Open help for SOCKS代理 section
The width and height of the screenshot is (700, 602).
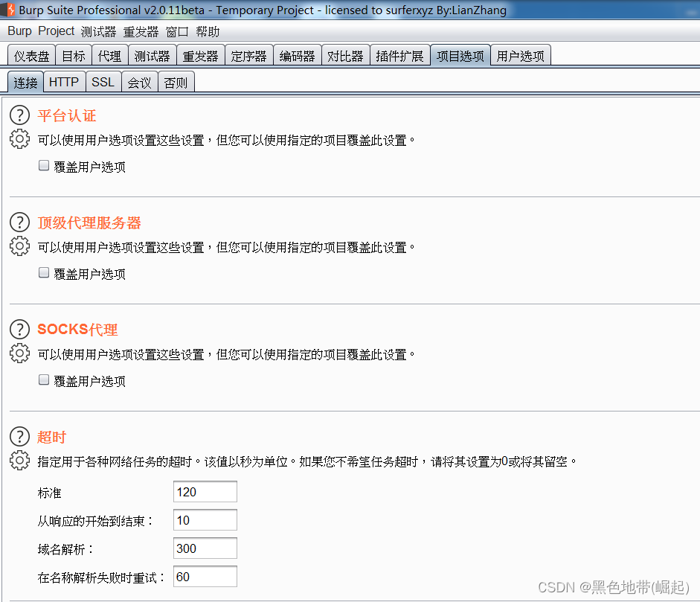19,330
